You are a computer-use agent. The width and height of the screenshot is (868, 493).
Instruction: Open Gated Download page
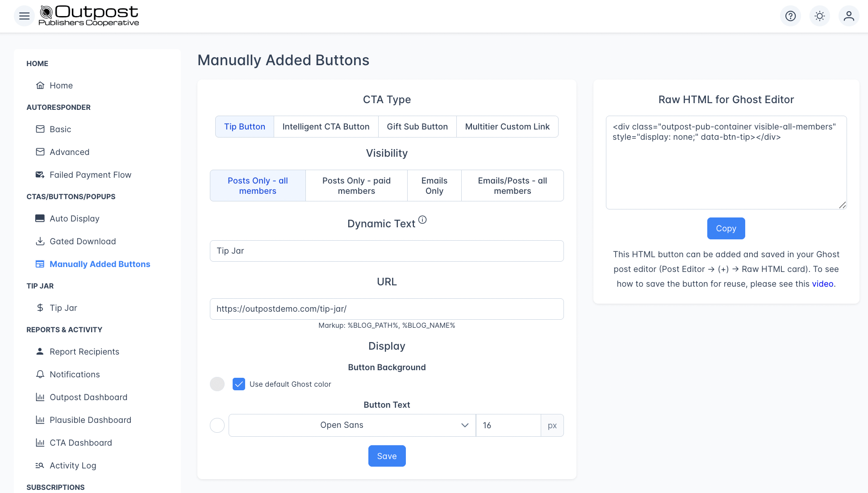tap(83, 241)
